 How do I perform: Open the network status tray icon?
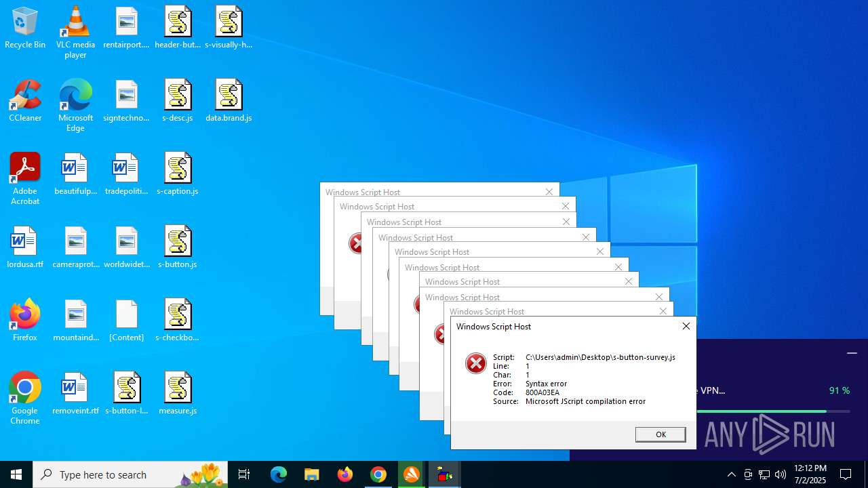764,474
